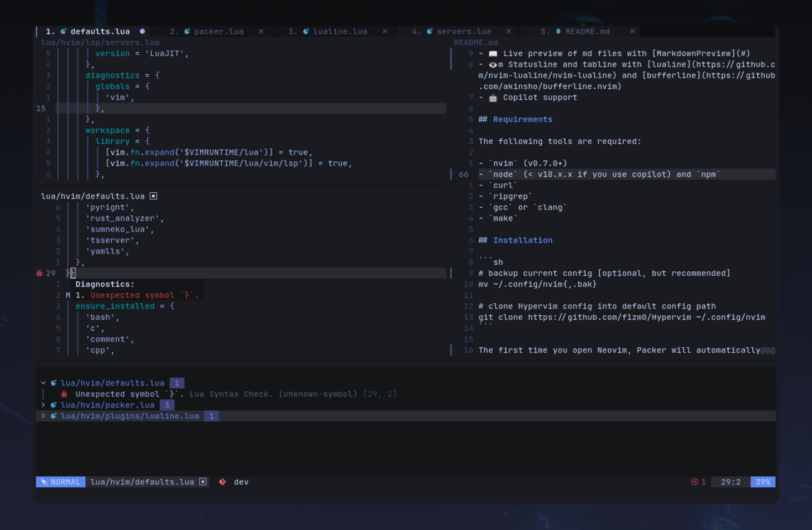
Task: Click the 39% progress indicator in statusline
Action: [x=763, y=482]
